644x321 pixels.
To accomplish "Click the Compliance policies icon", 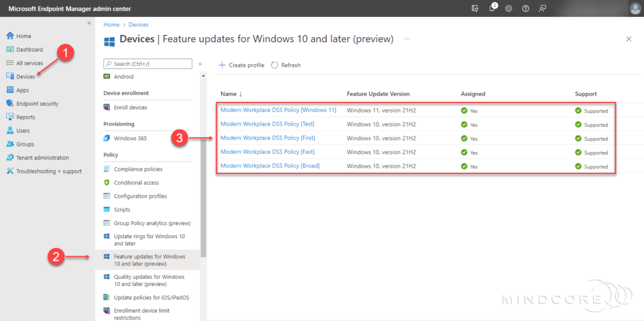I will [107, 169].
